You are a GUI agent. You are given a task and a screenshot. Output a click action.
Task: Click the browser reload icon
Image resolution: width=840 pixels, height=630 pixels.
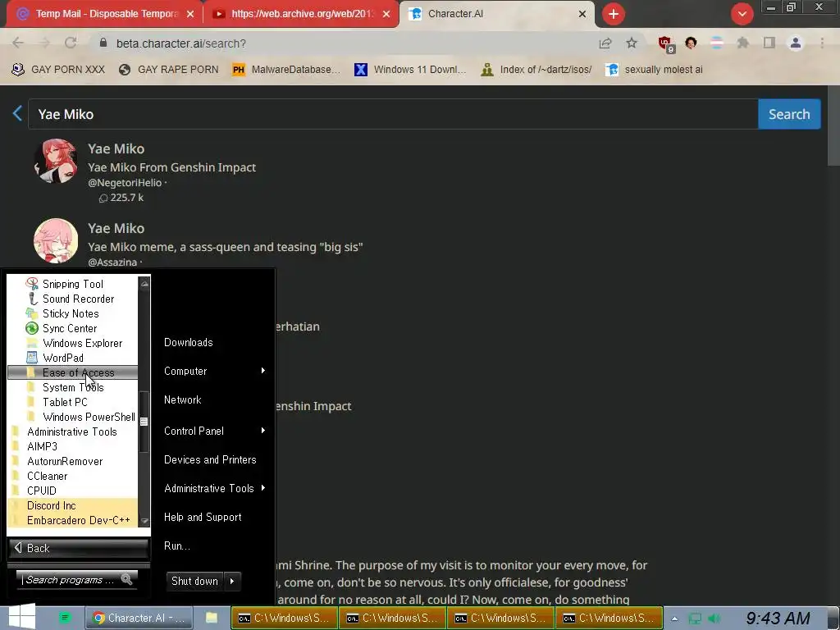[x=71, y=43]
